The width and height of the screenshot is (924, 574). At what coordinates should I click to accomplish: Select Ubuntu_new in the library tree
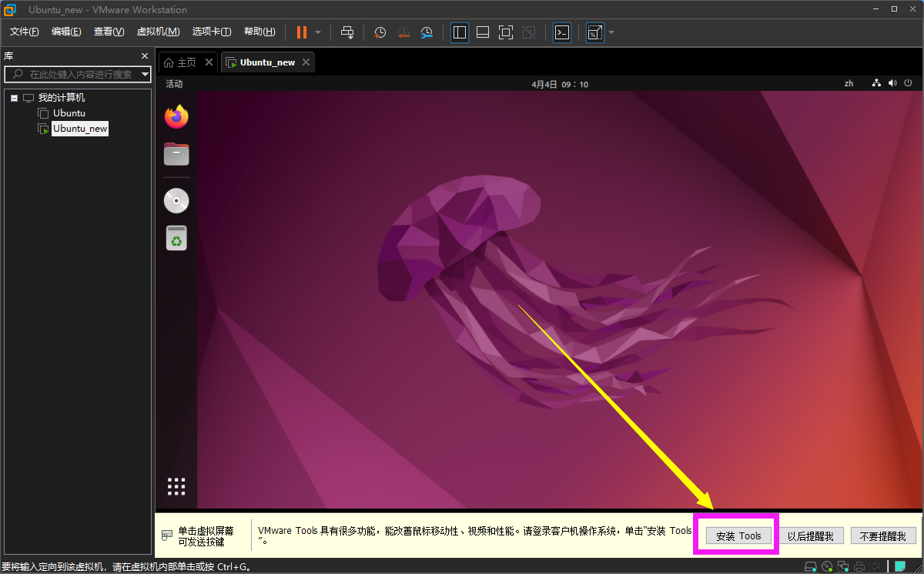tap(80, 129)
